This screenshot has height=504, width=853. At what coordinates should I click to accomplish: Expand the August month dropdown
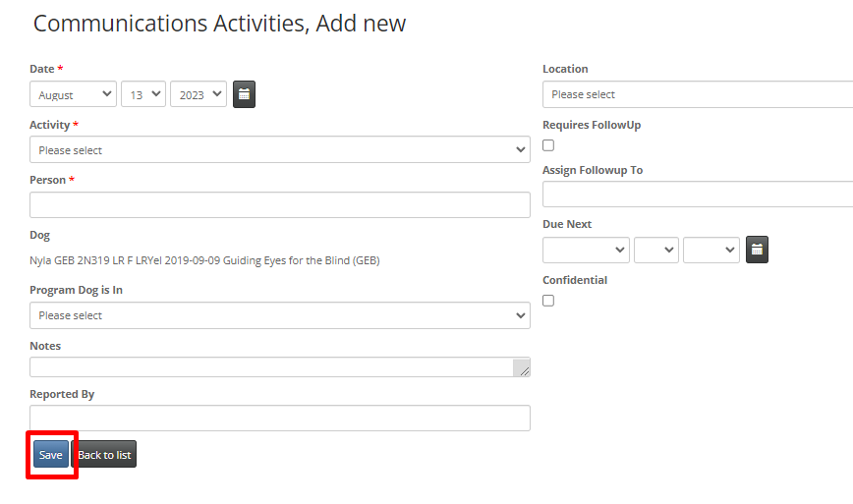coord(73,94)
